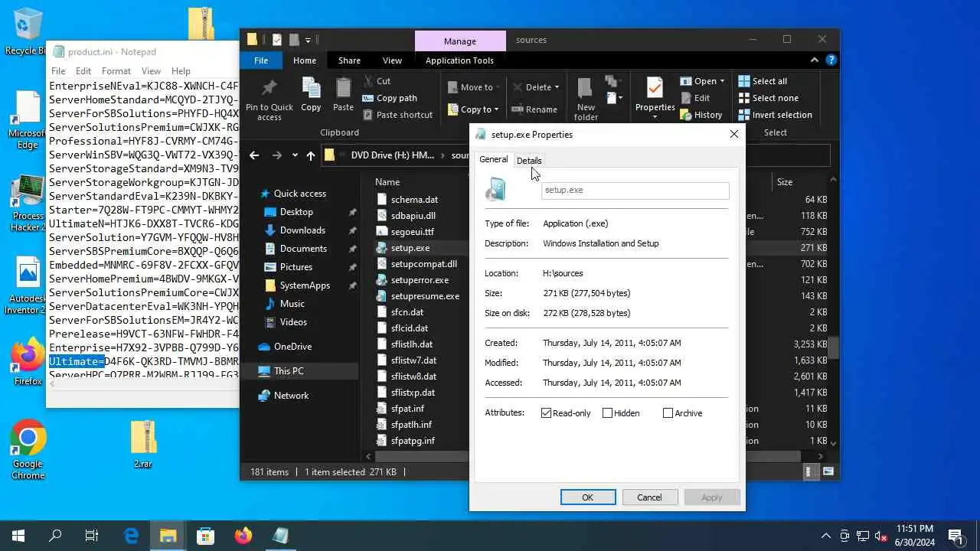Go back with the left arrow
This screenshot has width=980, height=551.
(x=254, y=155)
